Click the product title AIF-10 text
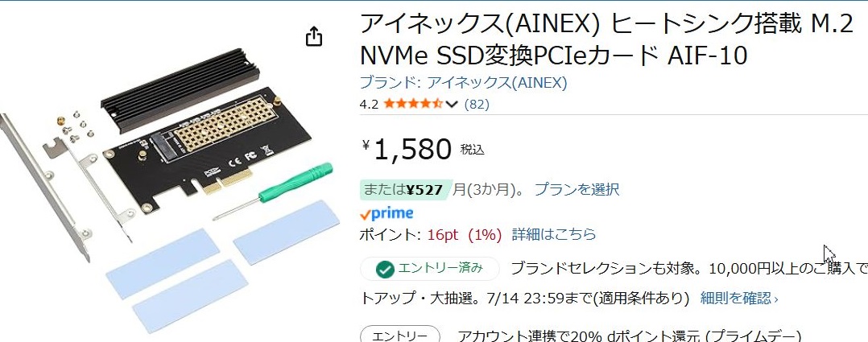 pyautogui.click(x=708, y=55)
